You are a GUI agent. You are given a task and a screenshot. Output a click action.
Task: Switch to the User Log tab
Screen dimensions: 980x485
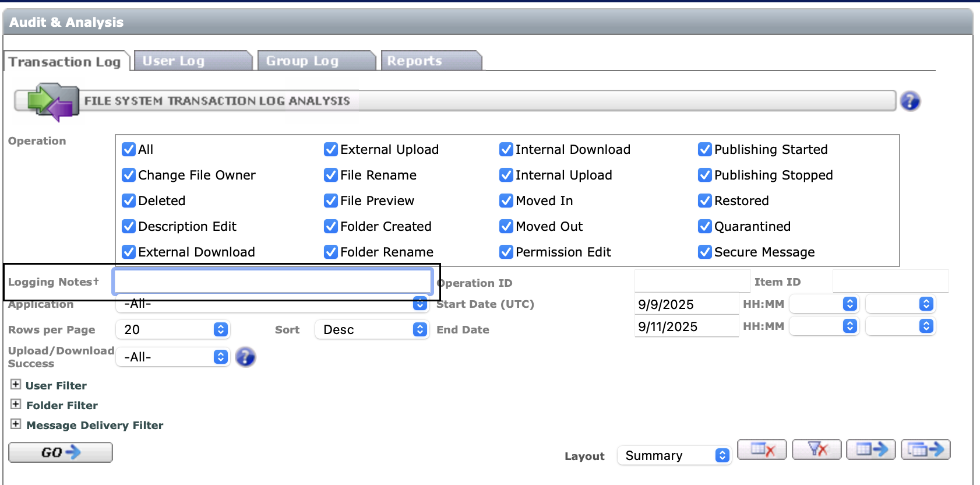tap(192, 61)
